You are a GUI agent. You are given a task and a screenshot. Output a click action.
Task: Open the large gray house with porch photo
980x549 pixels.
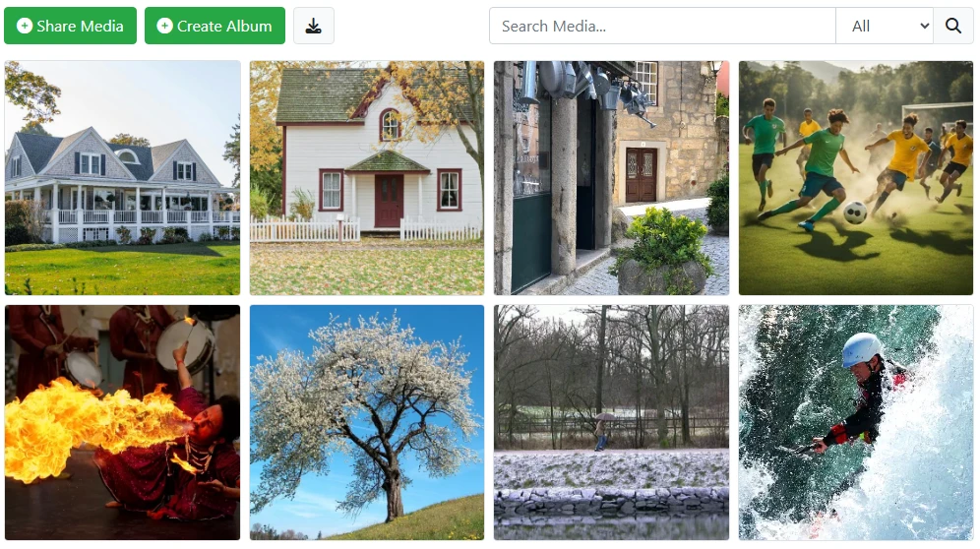(122, 177)
